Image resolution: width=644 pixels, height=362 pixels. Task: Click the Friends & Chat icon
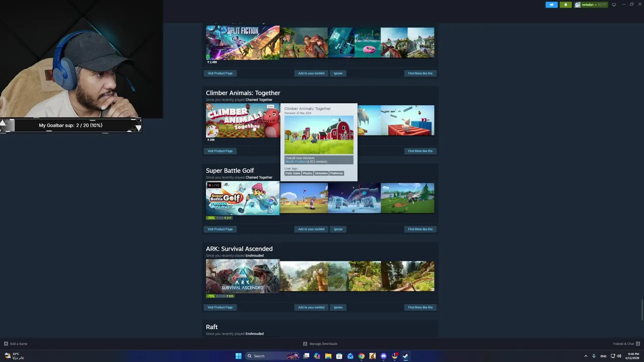coord(637,344)
